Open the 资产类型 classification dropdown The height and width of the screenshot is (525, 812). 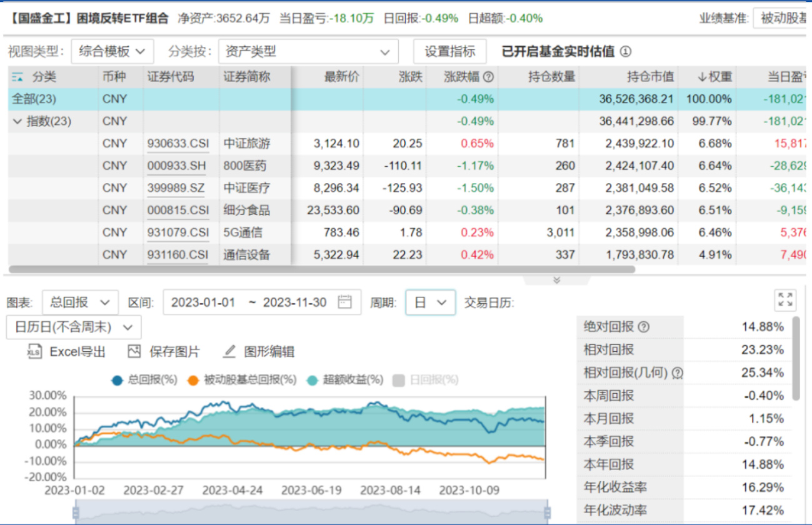(308, 52)
